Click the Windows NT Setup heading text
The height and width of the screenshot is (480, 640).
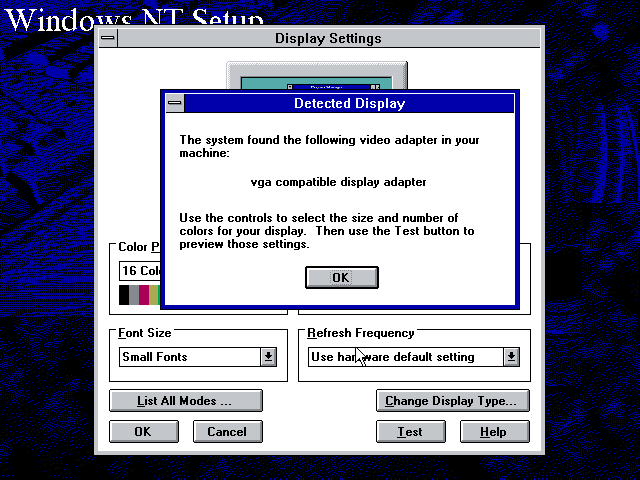[135, 19]
